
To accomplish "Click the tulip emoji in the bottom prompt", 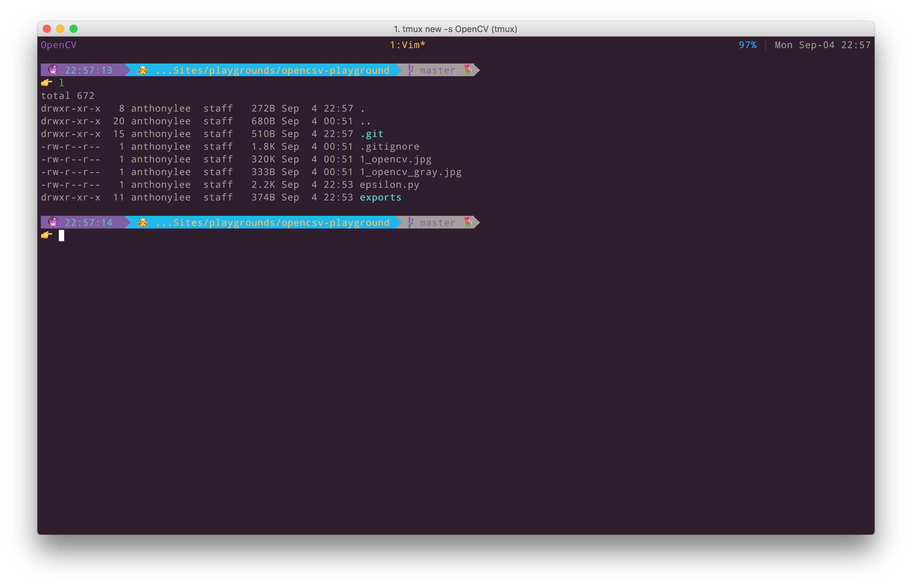I will click(x=467, y=222).
